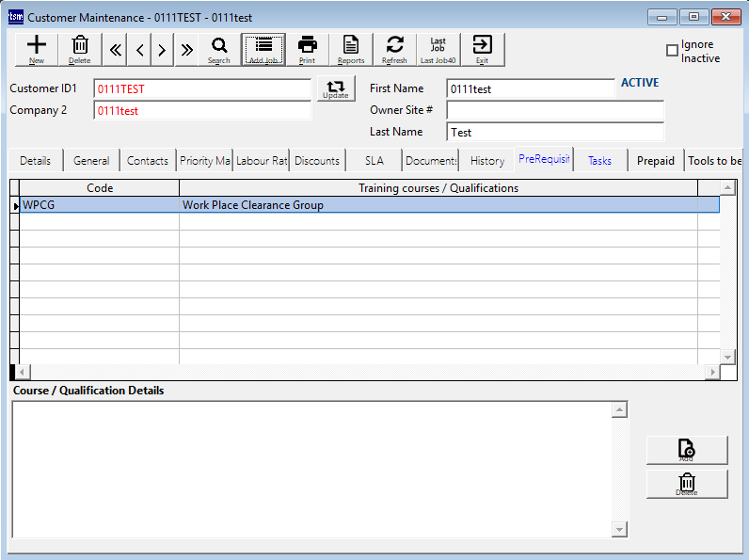Click the Delete trash icon in toolbar
Image resolution: width=749 pixels, height=560 pixels.
80,49
